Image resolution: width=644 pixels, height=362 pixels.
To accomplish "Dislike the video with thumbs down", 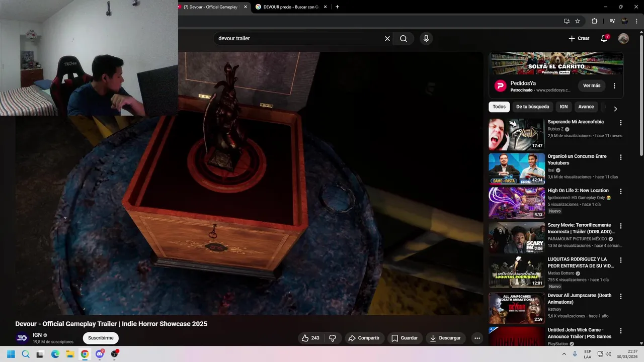I will [333, 338].
